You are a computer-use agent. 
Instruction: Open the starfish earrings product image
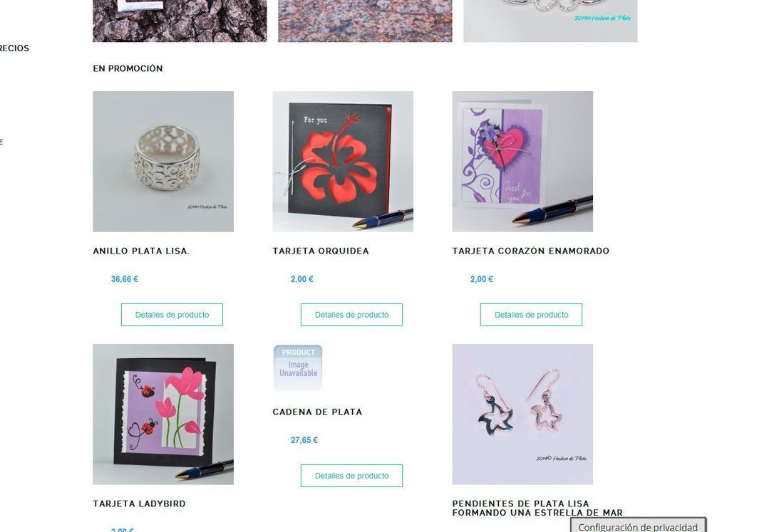(x=522, y=414)
